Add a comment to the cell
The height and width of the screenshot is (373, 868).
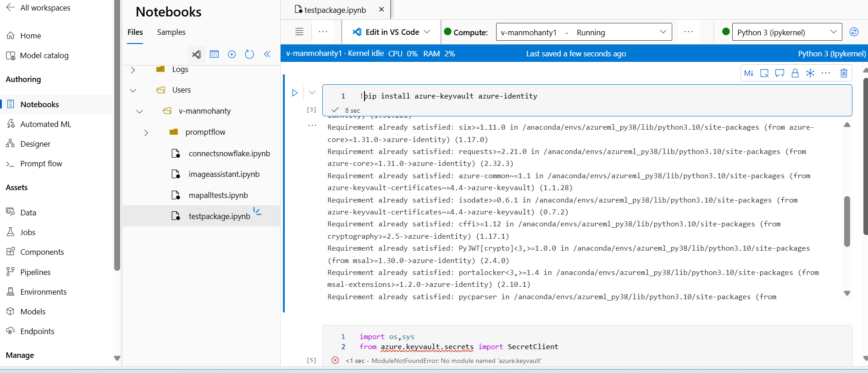(780, 73)
